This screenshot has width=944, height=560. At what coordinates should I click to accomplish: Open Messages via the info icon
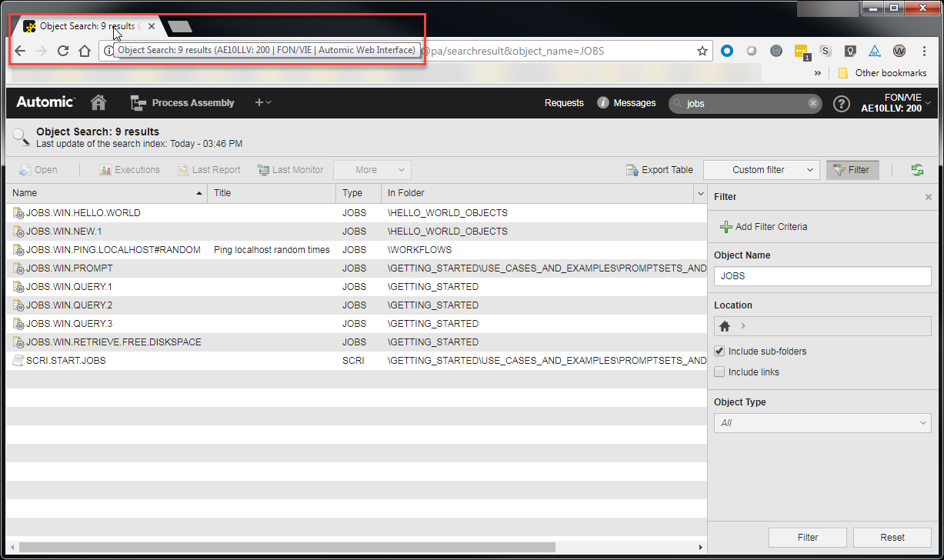pos(602,102)
